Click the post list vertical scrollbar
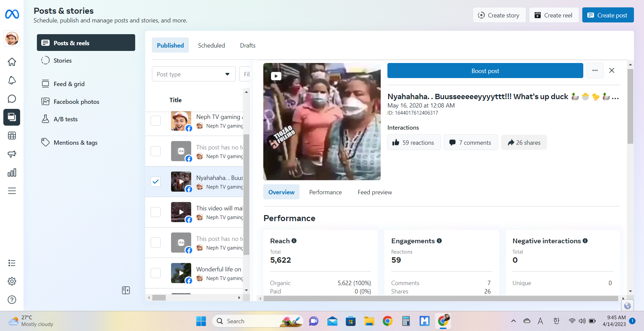 [246, 194]
